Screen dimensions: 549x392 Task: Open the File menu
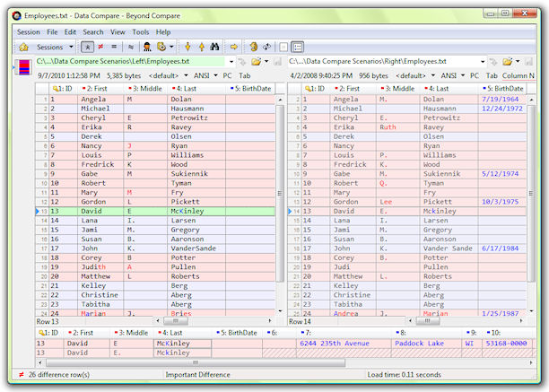52,32
